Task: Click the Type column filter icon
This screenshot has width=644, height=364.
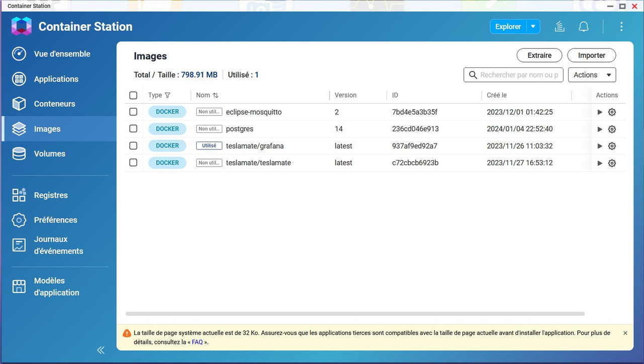Action: click(168, 95)
